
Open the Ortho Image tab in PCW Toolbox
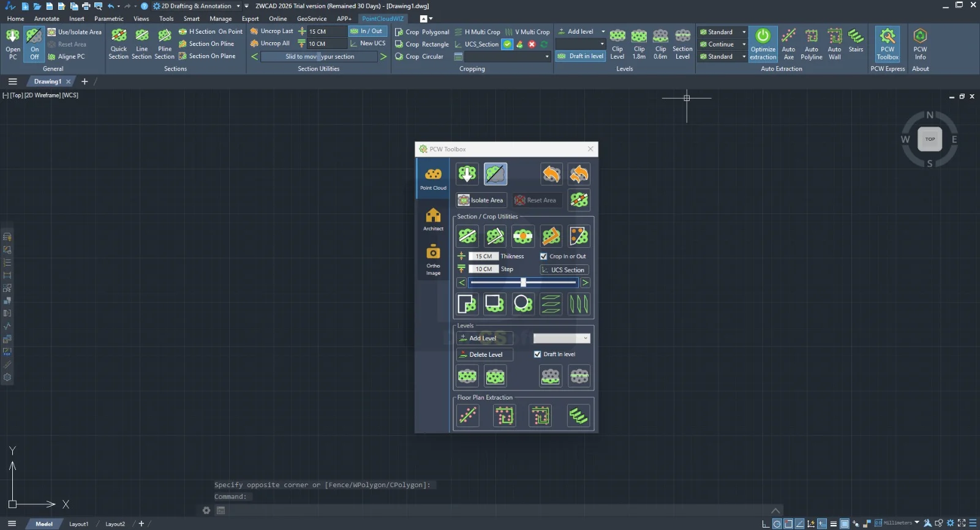click(433, 259)
